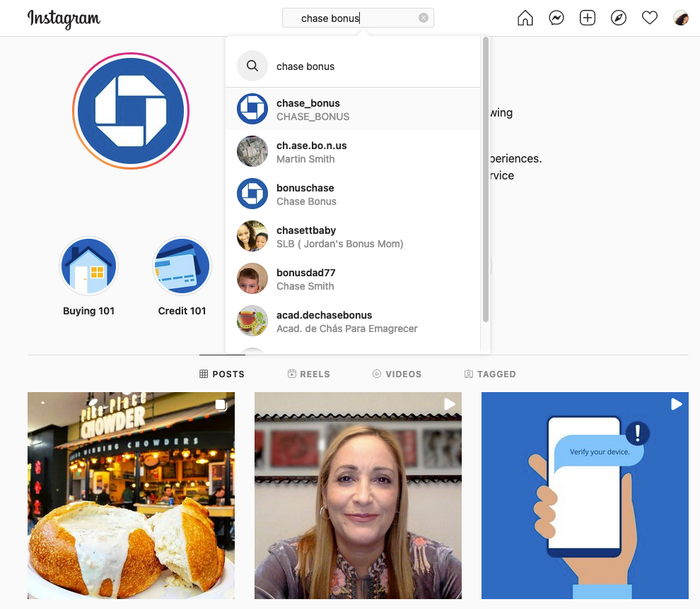
Task: Open the bonuschase account result
Action: click(x=353, y=194)
